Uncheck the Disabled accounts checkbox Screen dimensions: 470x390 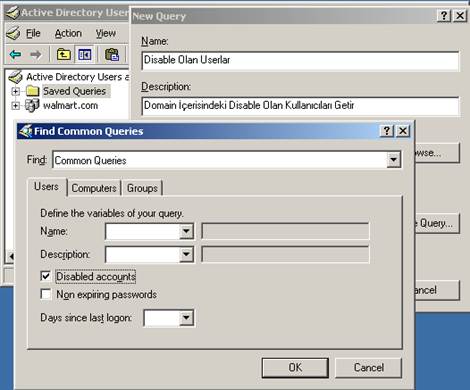pos(46,276)
